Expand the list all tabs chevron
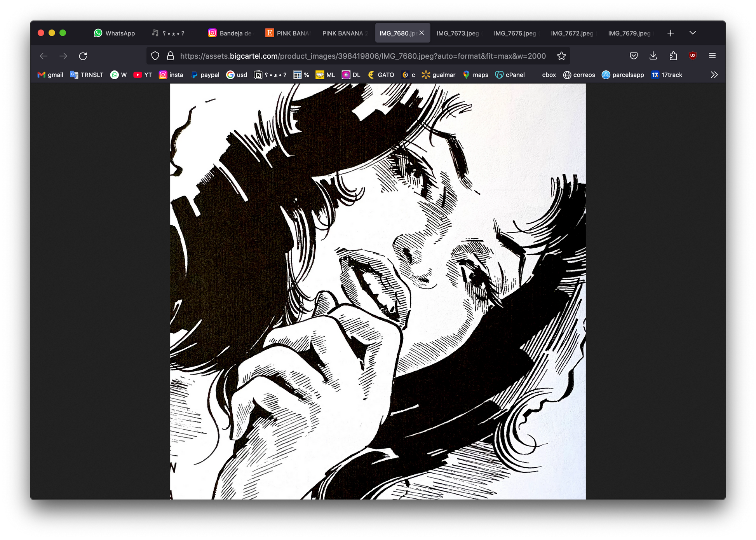The width and height of the screenshot is (756, 540). pyautogui.click(x=692, y=33)
